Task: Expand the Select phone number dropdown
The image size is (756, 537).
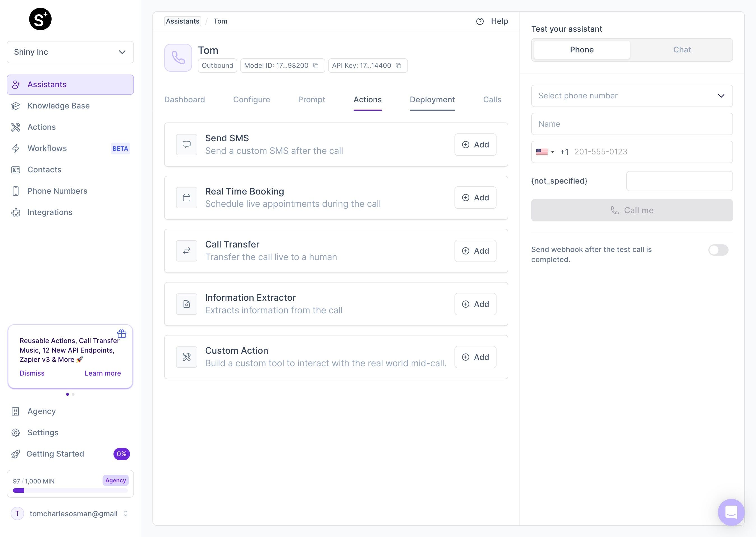Action: pos(632,95)
